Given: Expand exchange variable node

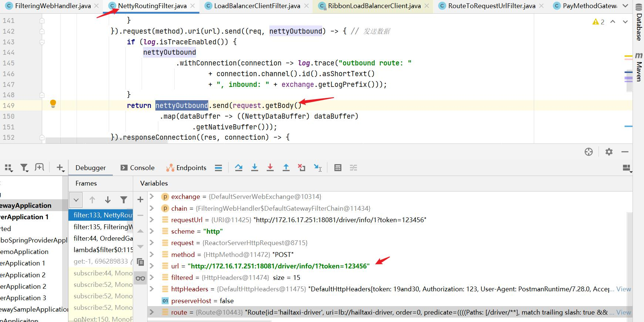Looking at the screenshot, I should [x=152, y=196].
